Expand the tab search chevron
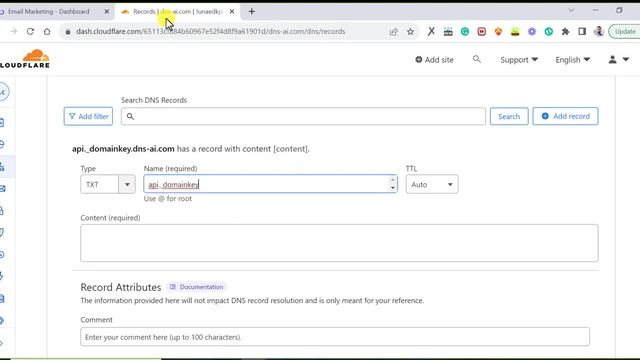 (571, 11)
